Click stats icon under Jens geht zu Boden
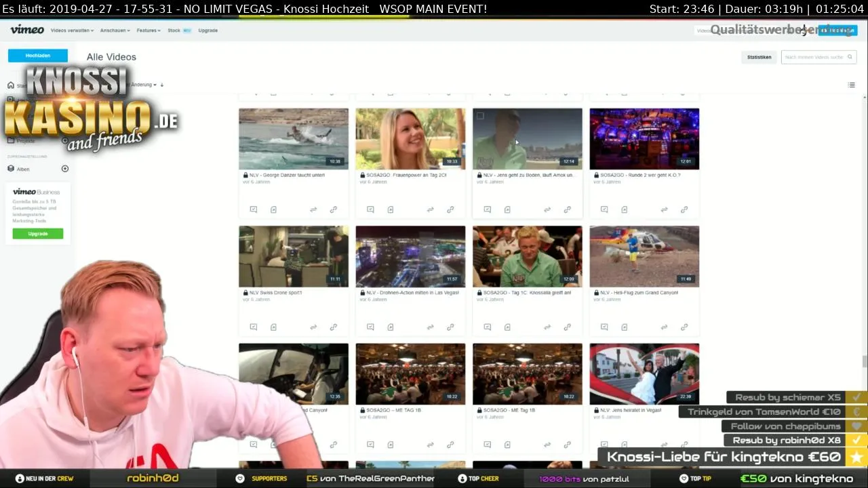868x488 pixels. (x=507, y=209)
